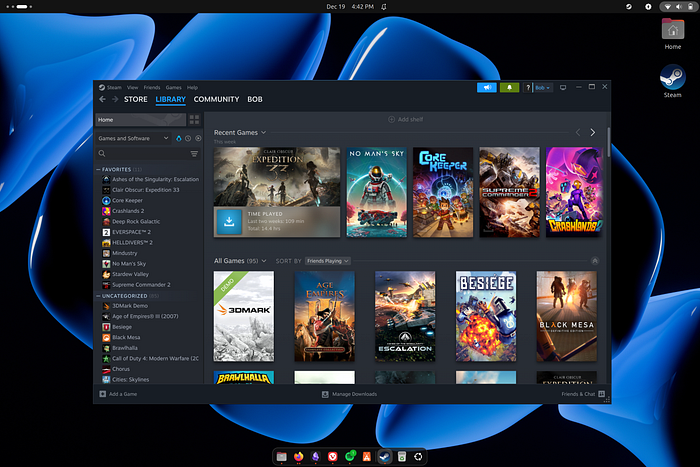Click the Manage Downloads icon
Screen dimensions: 700x467
(x=325, y=394)
